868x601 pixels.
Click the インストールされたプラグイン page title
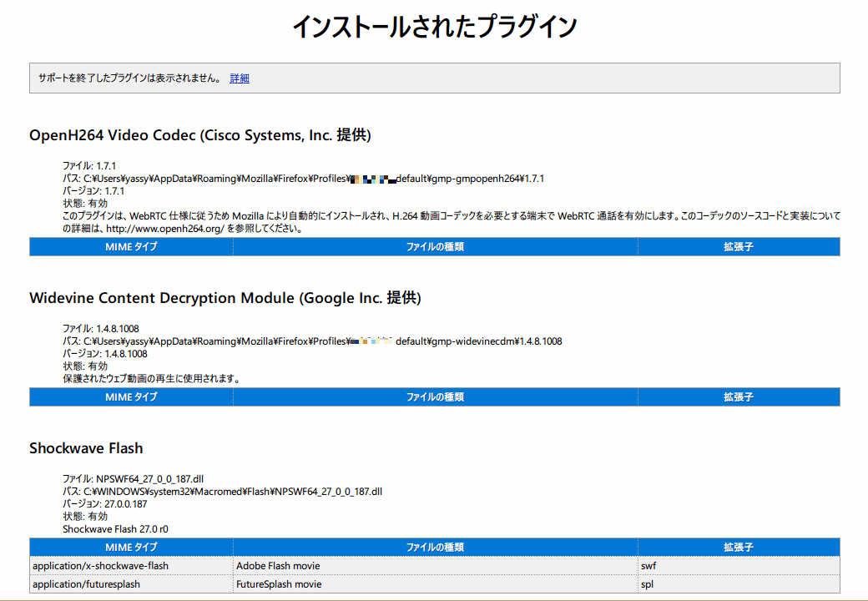tap(435, 26)
